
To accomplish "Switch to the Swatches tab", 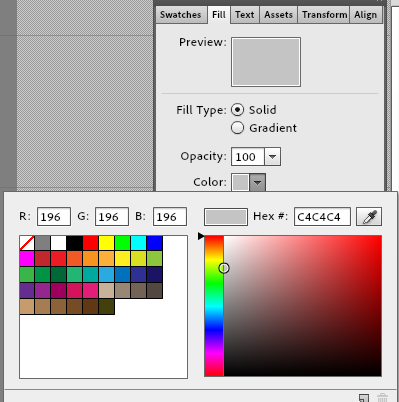I will click(180, 15).
